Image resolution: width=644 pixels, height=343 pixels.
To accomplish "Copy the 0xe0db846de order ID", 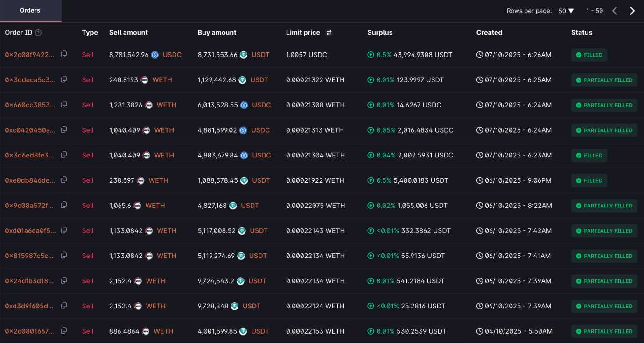I will click(64, 180).
